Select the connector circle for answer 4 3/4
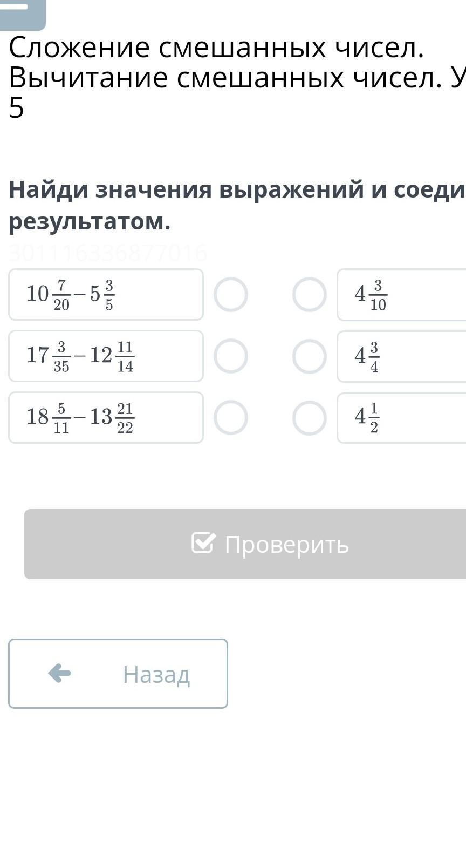The image size is (466, 868). click(310, 356)
